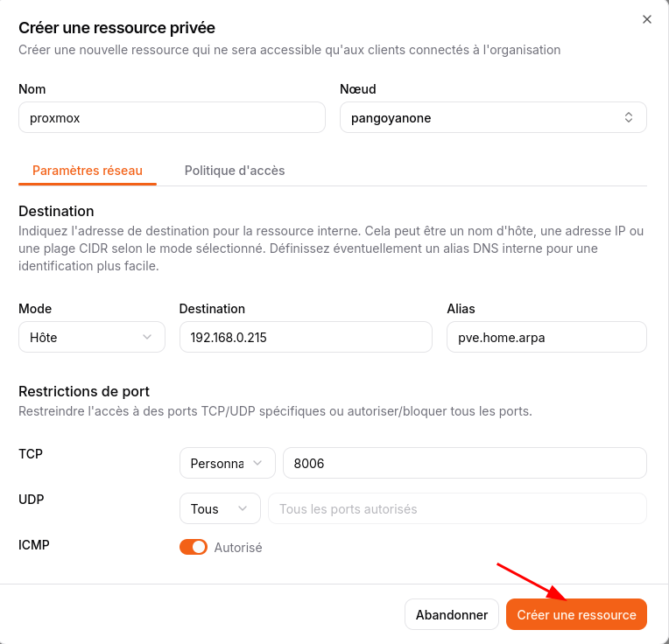Screen dimensions: 669x644
Task: Disable the ICMP switch
Action: point(194,547)
